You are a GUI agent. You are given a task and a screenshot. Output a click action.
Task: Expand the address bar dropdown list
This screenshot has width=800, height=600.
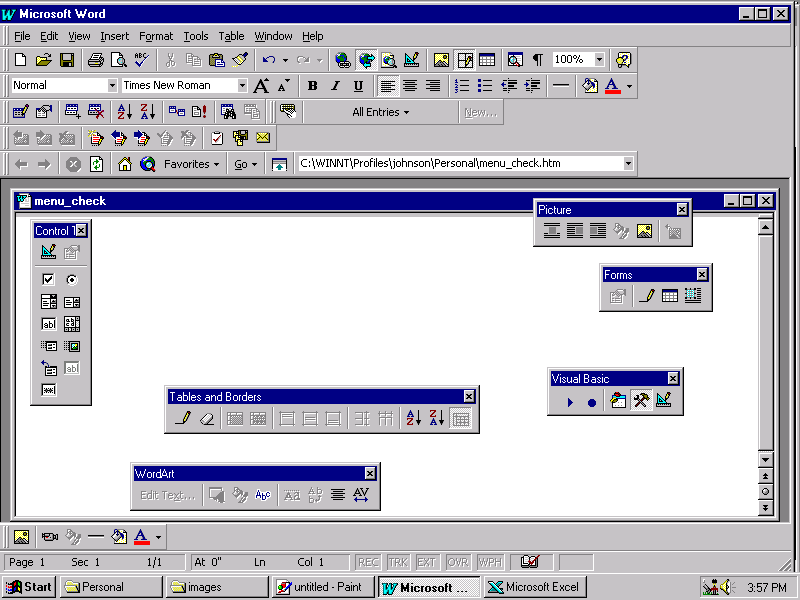point(628,164)
